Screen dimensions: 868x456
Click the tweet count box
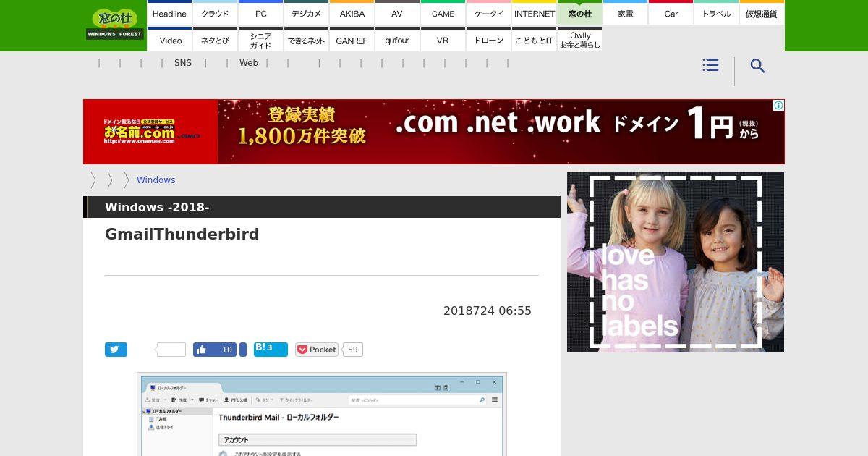tap(171, 350)
